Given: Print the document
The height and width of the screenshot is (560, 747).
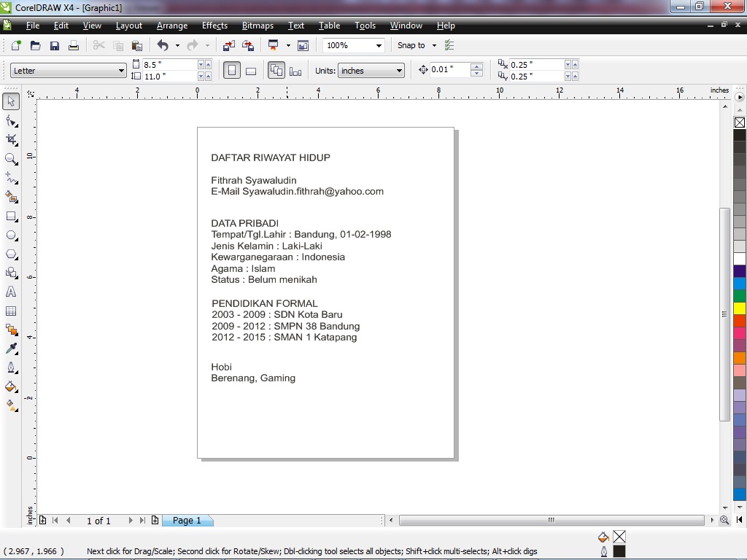Looking at the screenshot, I should (x=74, y=45).
